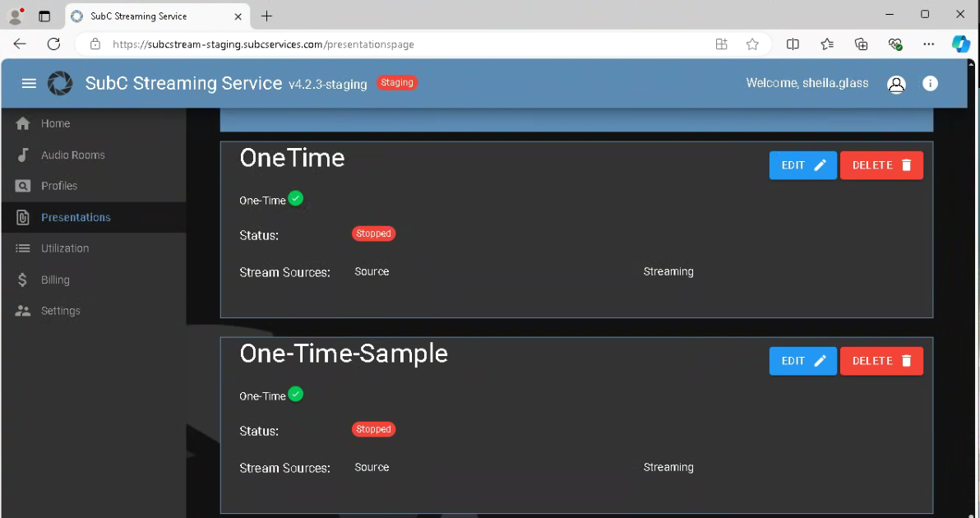Open Billing dollar icon in sidebar

(x=23, y=280)
